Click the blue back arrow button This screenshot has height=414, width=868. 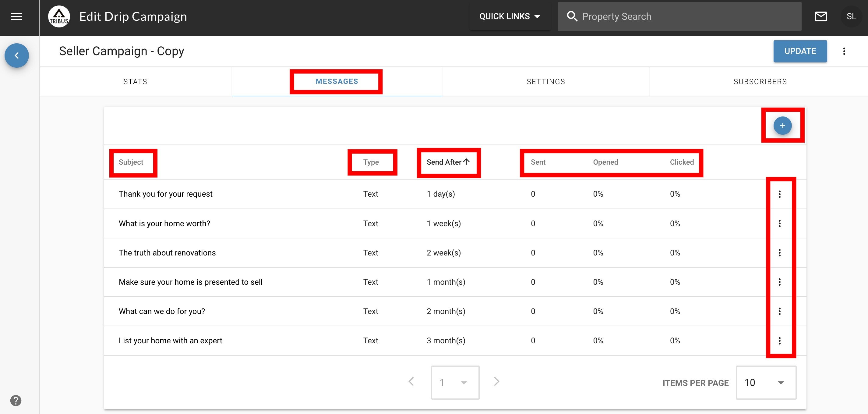tap(16, 55)
